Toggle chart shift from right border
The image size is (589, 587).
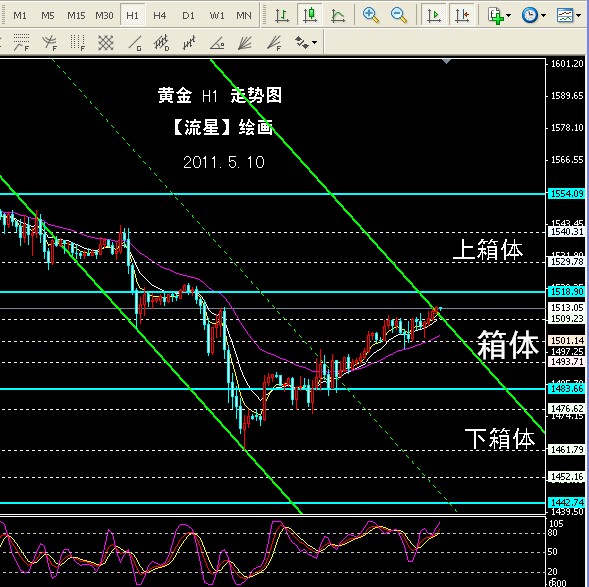(462, 15)
